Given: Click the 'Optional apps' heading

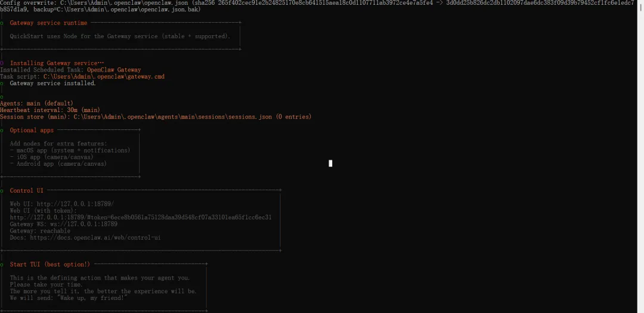Looking at the screenshot, I should [x=32, y=130].
